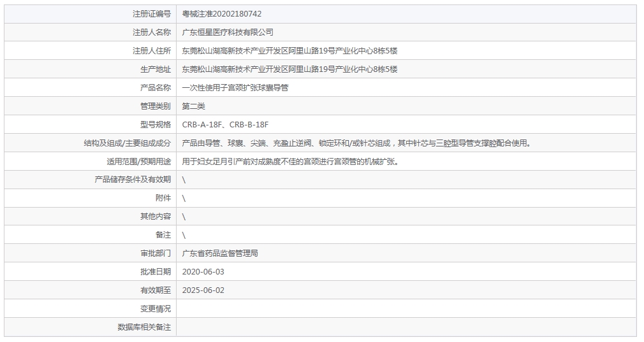Viewport: 644px width, 342px height.
Task: Click the 结构及组成/主要组成成分 label
Action: coord(128,143)
